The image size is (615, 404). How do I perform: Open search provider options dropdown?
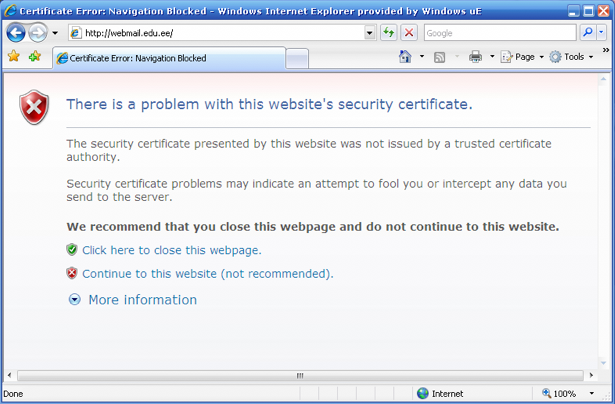(602, 33)
